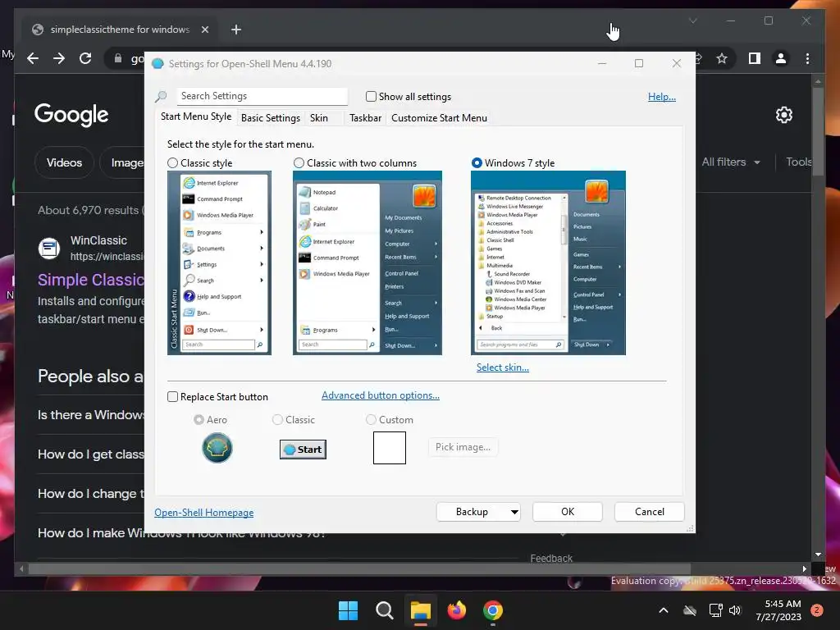Screen dimensions: 840x630
Task: Visit Open-Shell Homepage link
Action: [204, 513]
